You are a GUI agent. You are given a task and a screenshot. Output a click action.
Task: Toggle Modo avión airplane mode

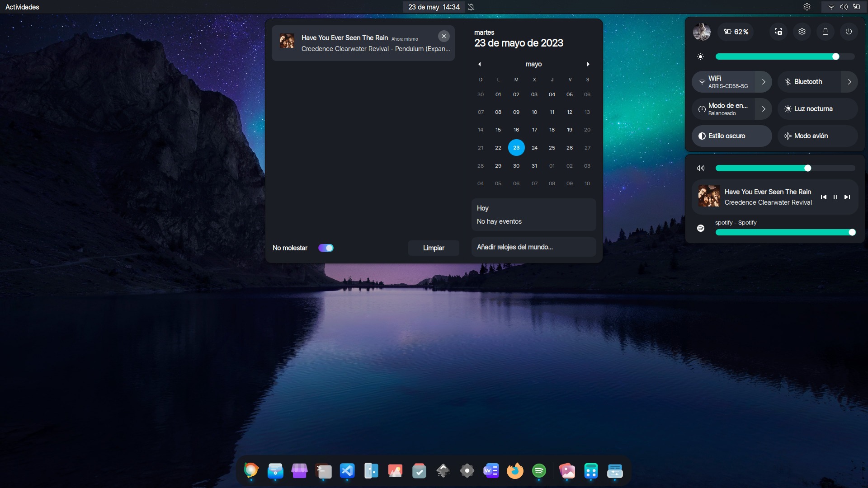tap(817, 136)
